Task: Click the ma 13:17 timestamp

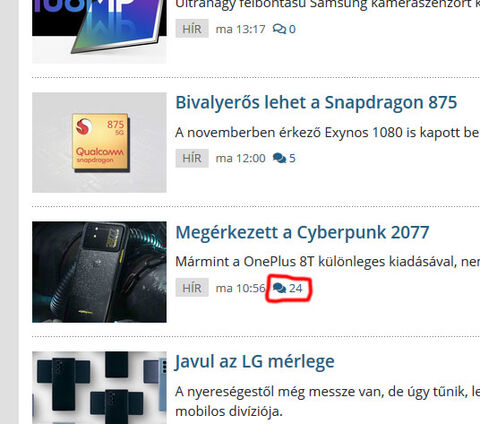Action: 240,29
